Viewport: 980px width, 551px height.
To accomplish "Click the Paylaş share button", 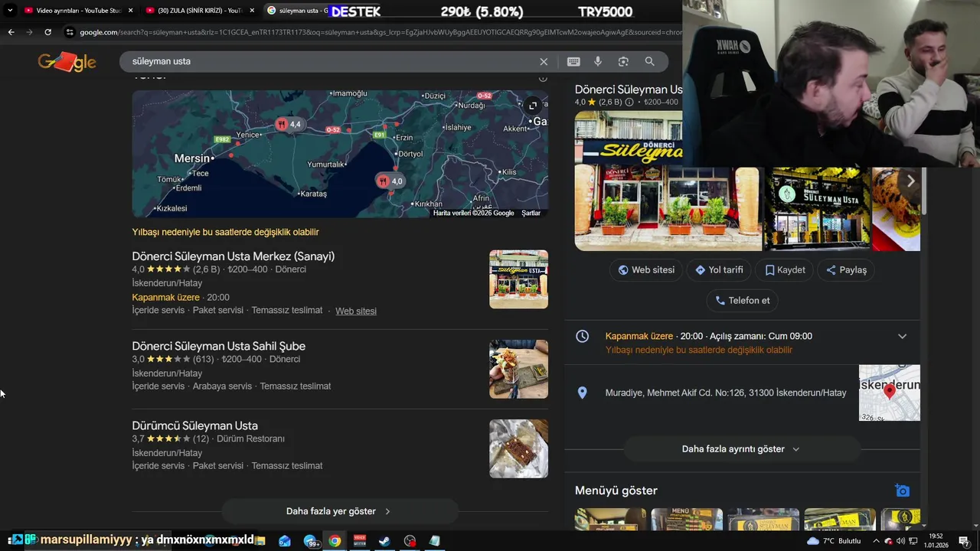I will tap(847, 270).
